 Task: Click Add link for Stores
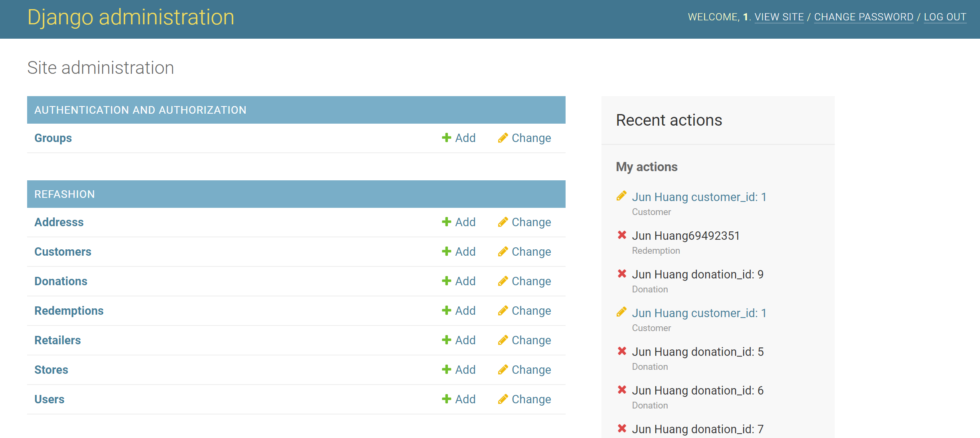click(x=465, y=370)
